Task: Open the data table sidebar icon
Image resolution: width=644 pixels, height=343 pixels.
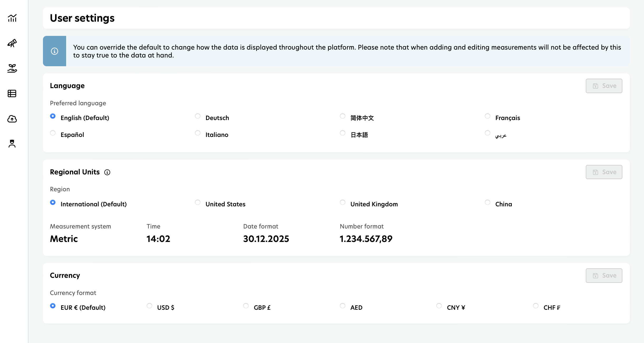Action: (12, 93)
